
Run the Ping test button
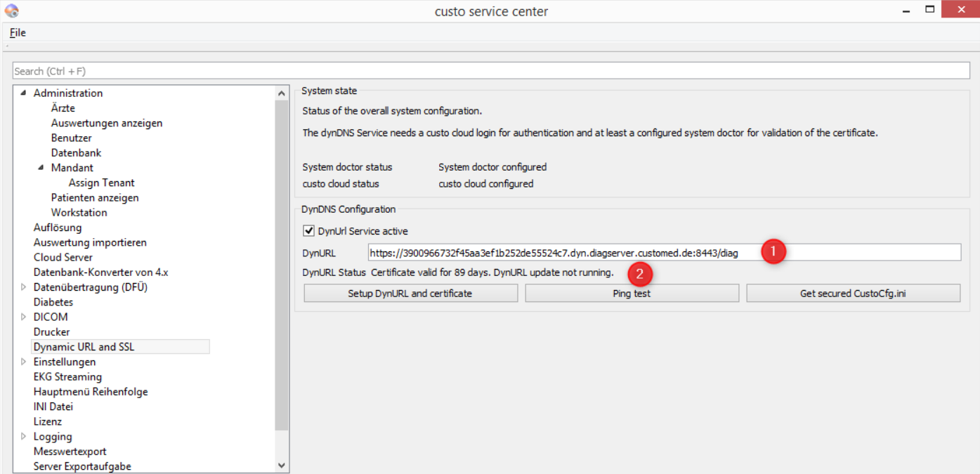tap(632, 294)
